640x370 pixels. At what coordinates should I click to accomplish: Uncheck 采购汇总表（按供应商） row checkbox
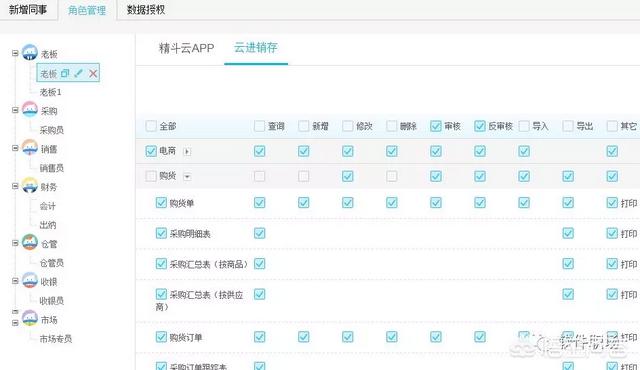click(x=161, y=294)
